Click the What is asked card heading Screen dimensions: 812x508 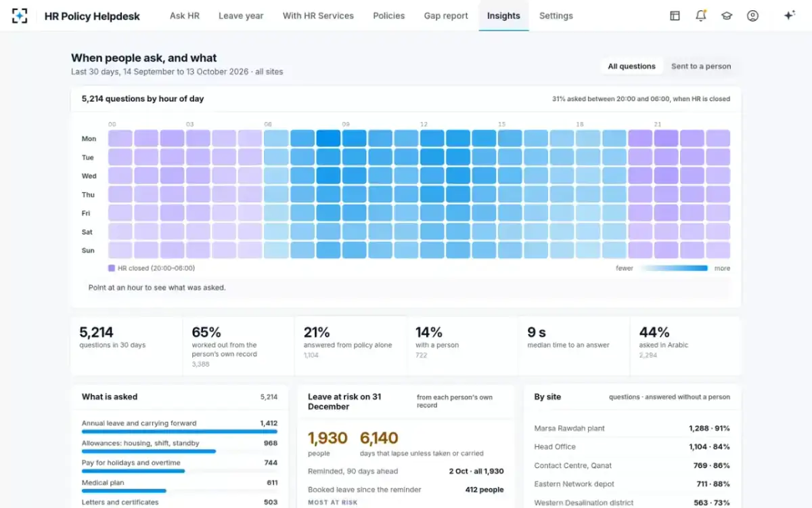click(x=110, y=397)
